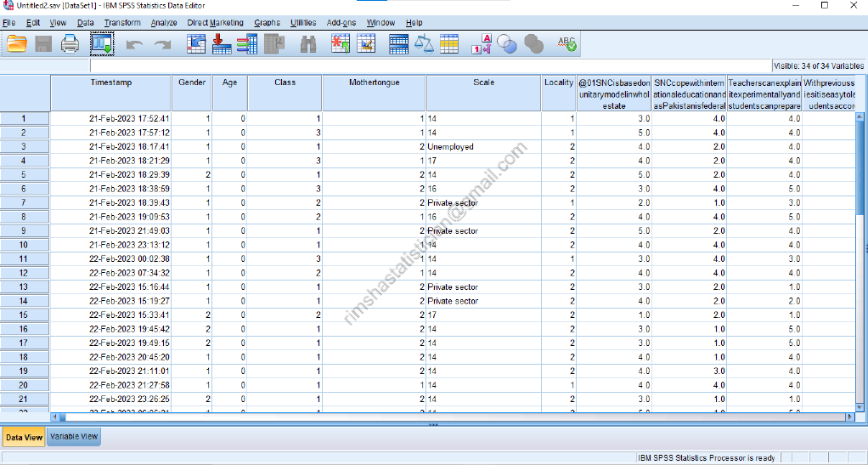Image resolution: width=868 pixels, height=465 pixels.
Task: Select row 5 by its row number
Action: tap(24, 174)
